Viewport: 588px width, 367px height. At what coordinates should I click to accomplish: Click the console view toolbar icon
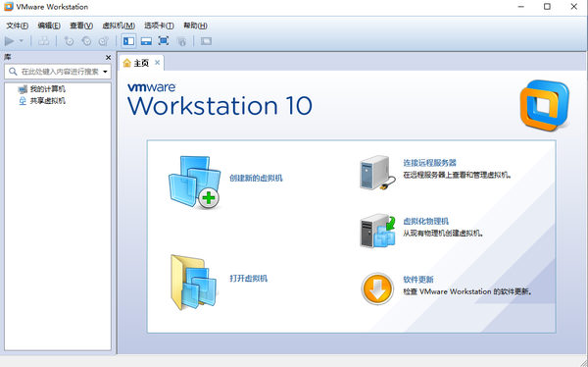[x=206, y=41]
